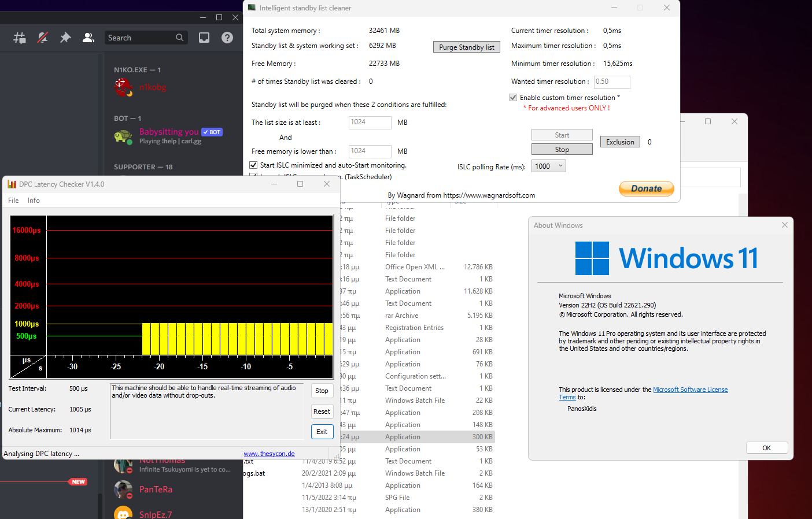Click the free memory lower than field
The image size is (812, 519).
coord(370,151)
